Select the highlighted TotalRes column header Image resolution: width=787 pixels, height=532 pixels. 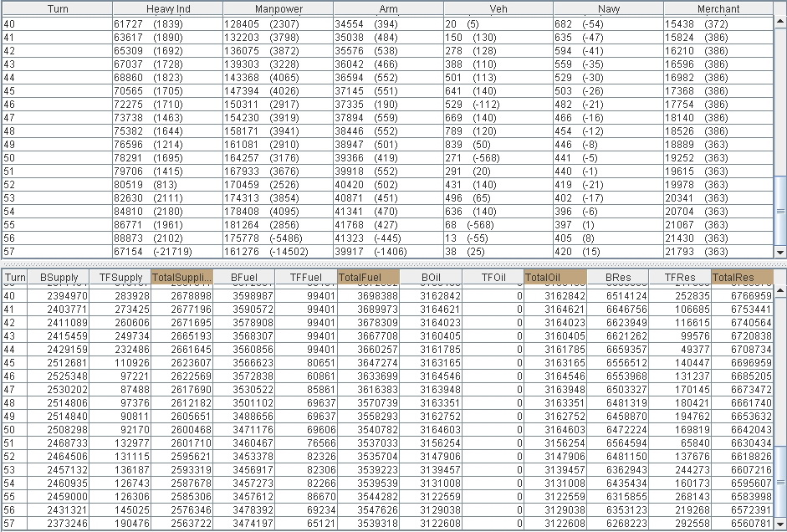point(743,277)
